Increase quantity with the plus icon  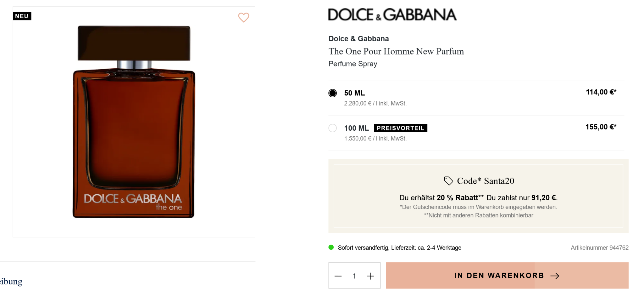(370, 276)
